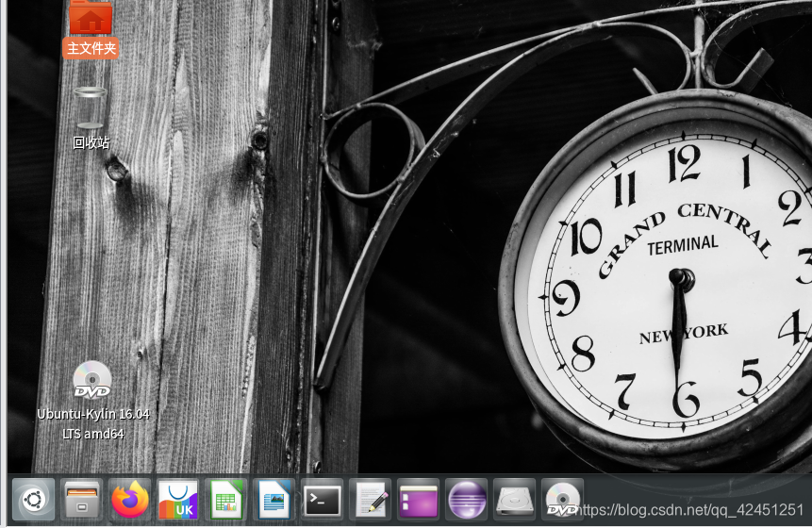
Task: Click 'Ubuntu-Kylin 16.04 LTS amd64' label
Action: click(x=93, y=423)
